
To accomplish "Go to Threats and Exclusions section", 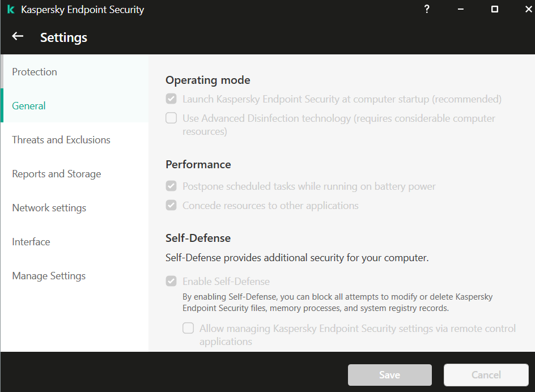I will tap(61, 140).
